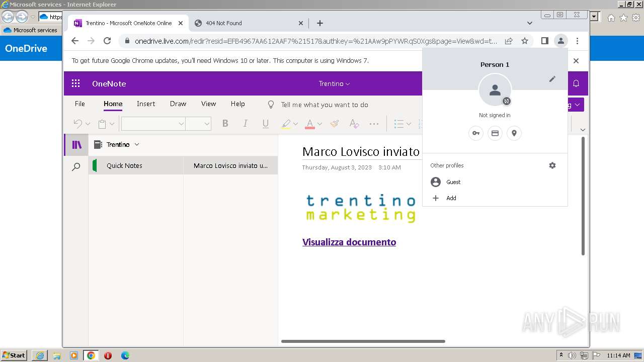Click the font color button
644x362 pixels.
click(x=310, y=124)
